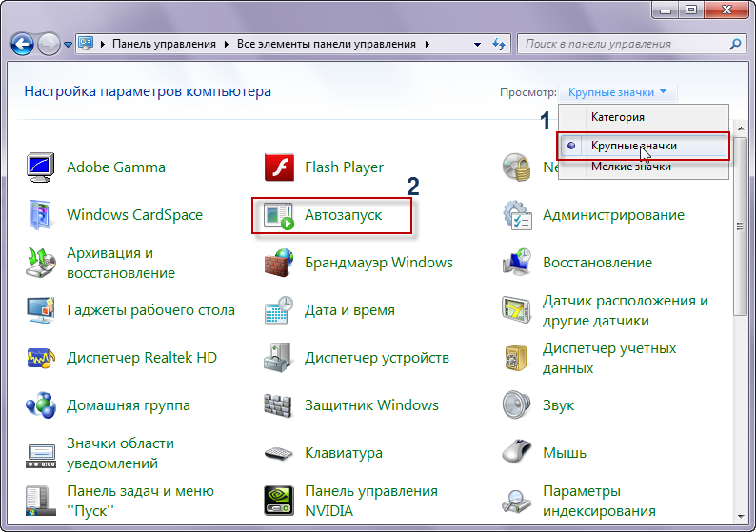Viewport: 756px width, 532px height.
Task: Open the Администрирование gear icon
Action: coord(517,215)
